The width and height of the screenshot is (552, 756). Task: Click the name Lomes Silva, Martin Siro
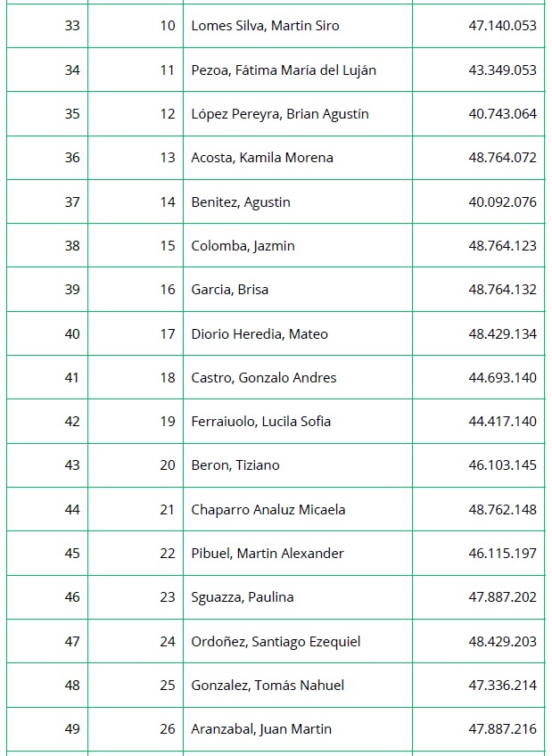click(265, 26)
